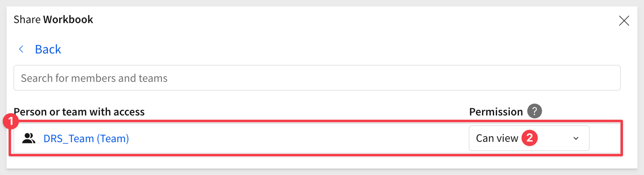
Task: Click blank area between DRS_Team and permission
Action: (x=299, y=139)
